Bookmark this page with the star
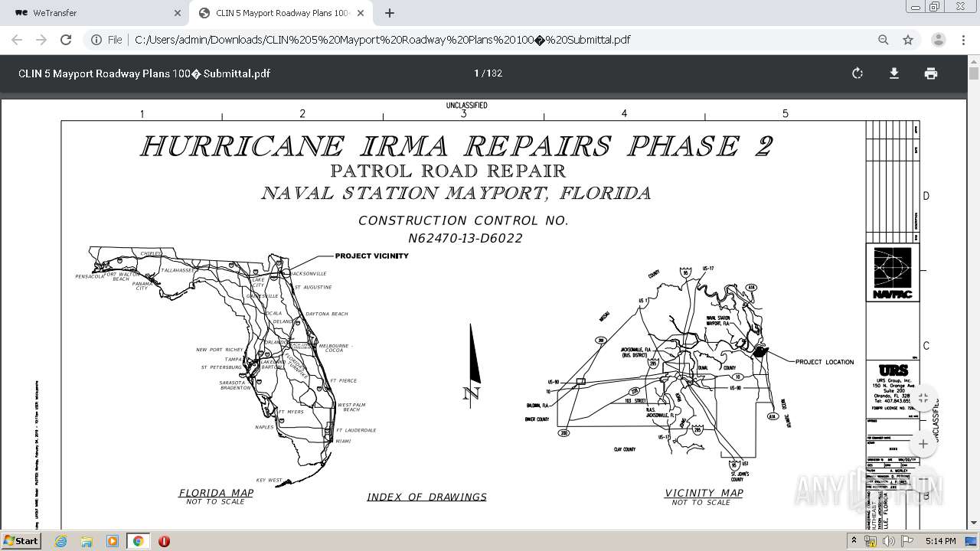 [908, 40]
